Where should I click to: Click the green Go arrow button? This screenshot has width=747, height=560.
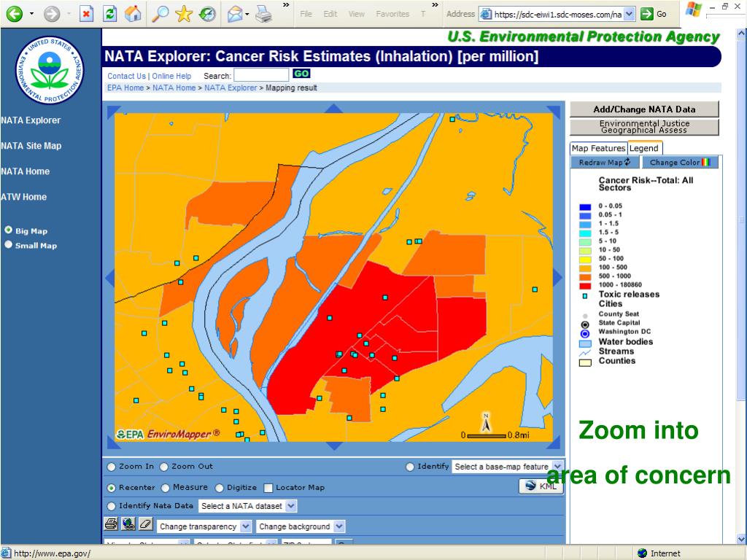(646, 14)
